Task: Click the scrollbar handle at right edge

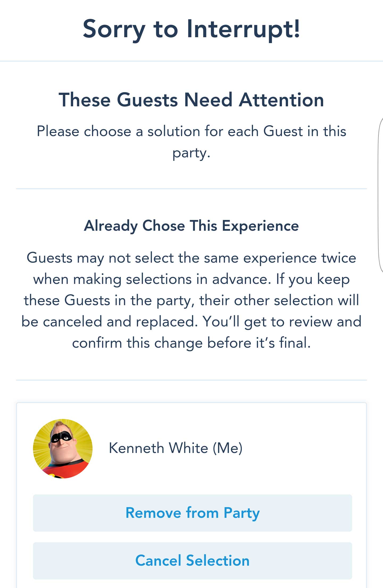Action: click(380, 195)
